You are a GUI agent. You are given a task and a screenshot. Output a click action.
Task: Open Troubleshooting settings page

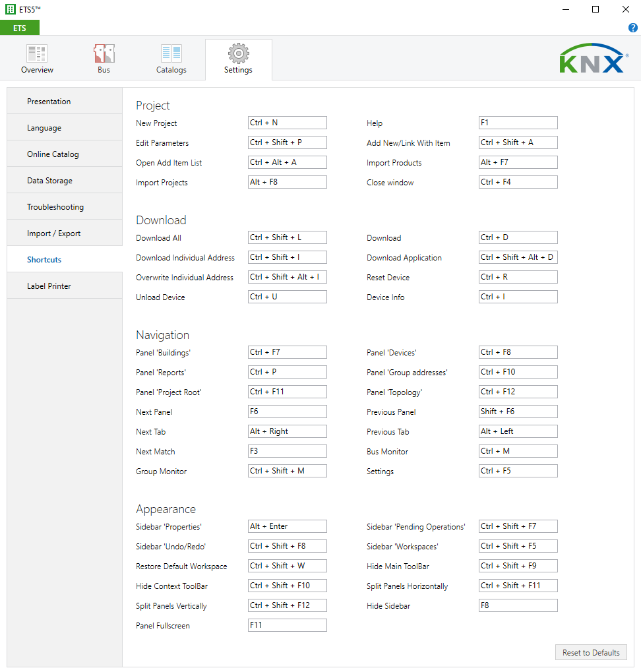coord(65,206)
